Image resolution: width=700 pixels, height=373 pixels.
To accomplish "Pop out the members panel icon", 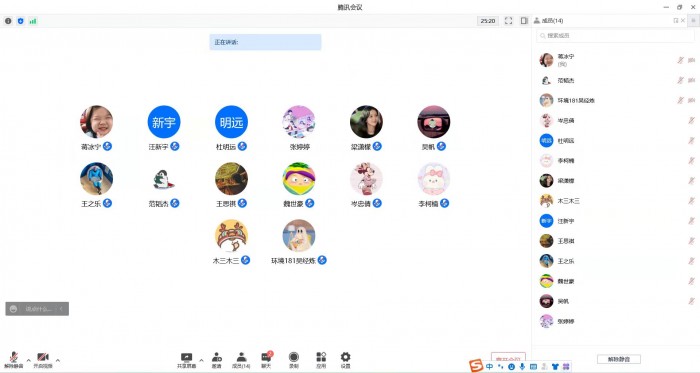I will (675, 21).
